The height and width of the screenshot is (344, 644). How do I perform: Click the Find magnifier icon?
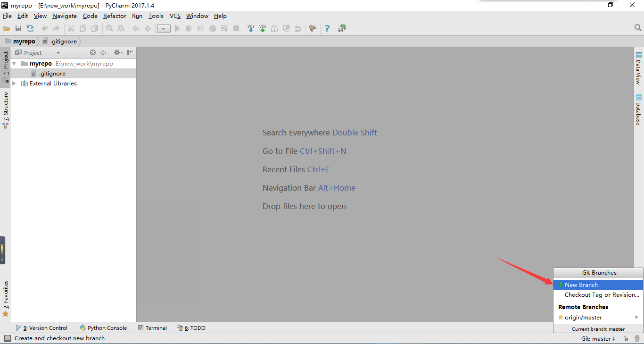(x=109, y=29)
